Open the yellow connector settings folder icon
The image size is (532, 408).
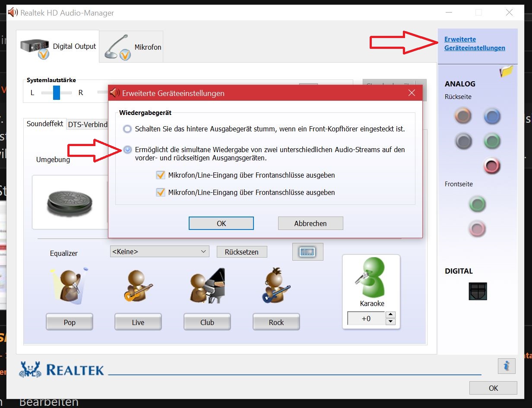(507, 71)
